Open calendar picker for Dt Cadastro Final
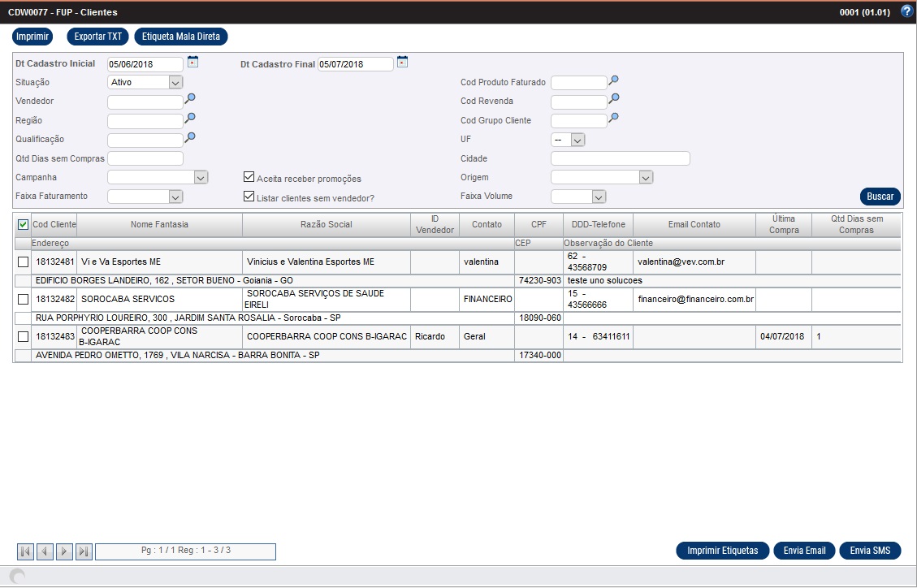Image resolution: width=917 pixels, height=588 pixels. (402, 62)
